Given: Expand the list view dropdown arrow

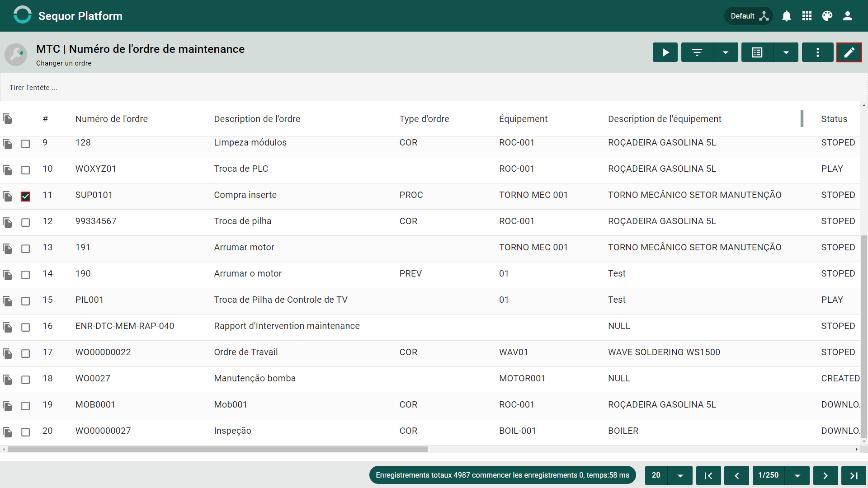Looking at the screenshot, I should pyautogui.click(x=786, y=52).
